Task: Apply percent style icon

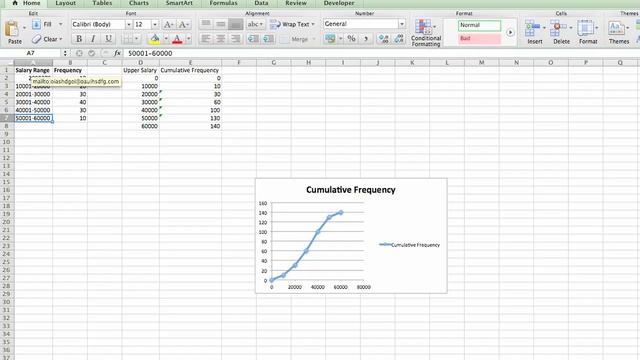Action: coord(351,39)
